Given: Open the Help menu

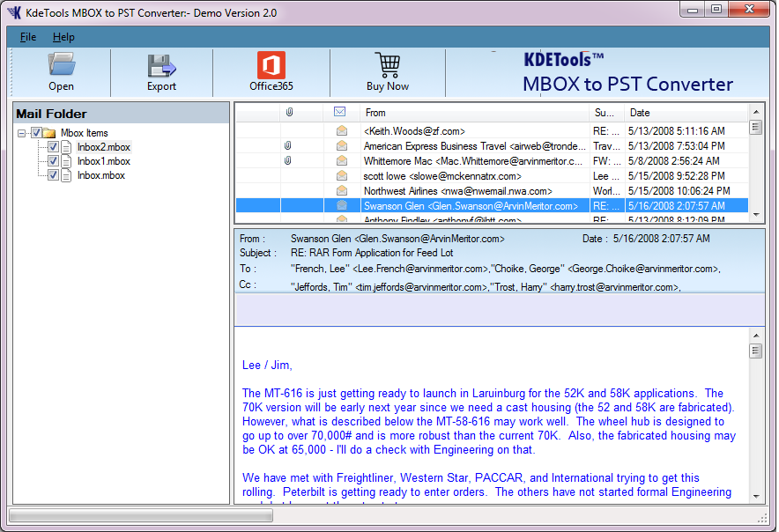Looking at the screenshot, I should click(63, 37).
